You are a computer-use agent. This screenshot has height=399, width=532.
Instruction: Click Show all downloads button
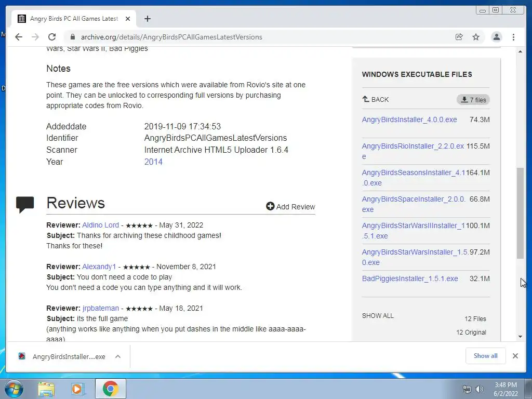pos(486,355)
